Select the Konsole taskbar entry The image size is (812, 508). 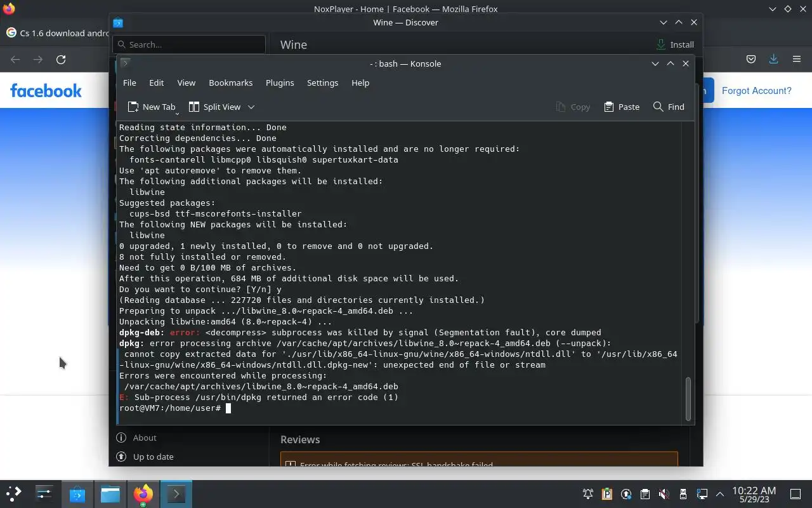click(176, 493)
